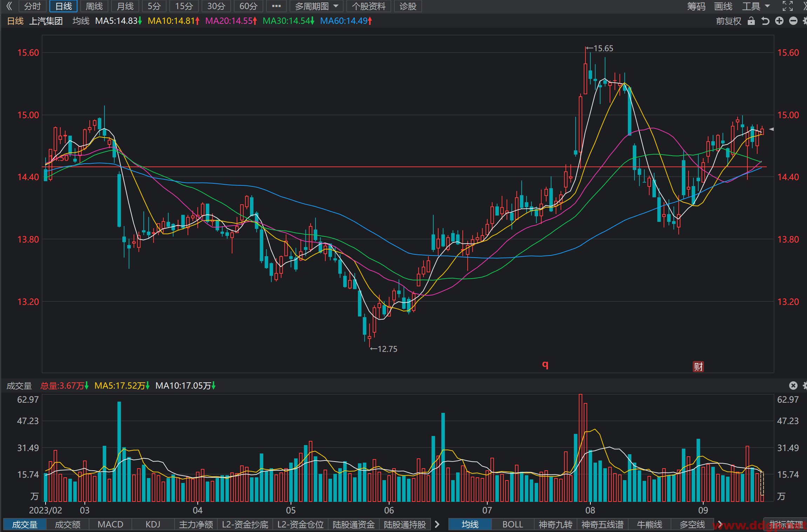Screen dimensions: 807x532
Task: Click the 均线 indicator name label
Action: point(81,21)
